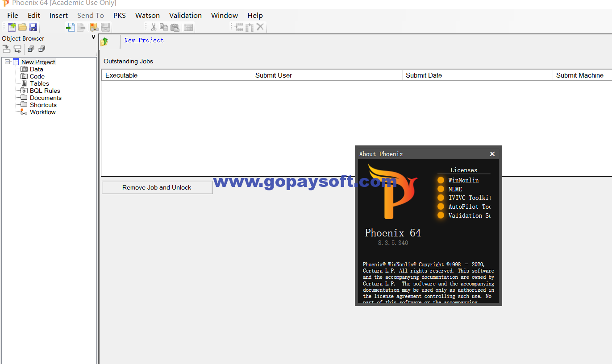The width and height of the screenshot is (612, 364).
Task: Click the Licenses heading in About dialog
Action: (464, 170)
